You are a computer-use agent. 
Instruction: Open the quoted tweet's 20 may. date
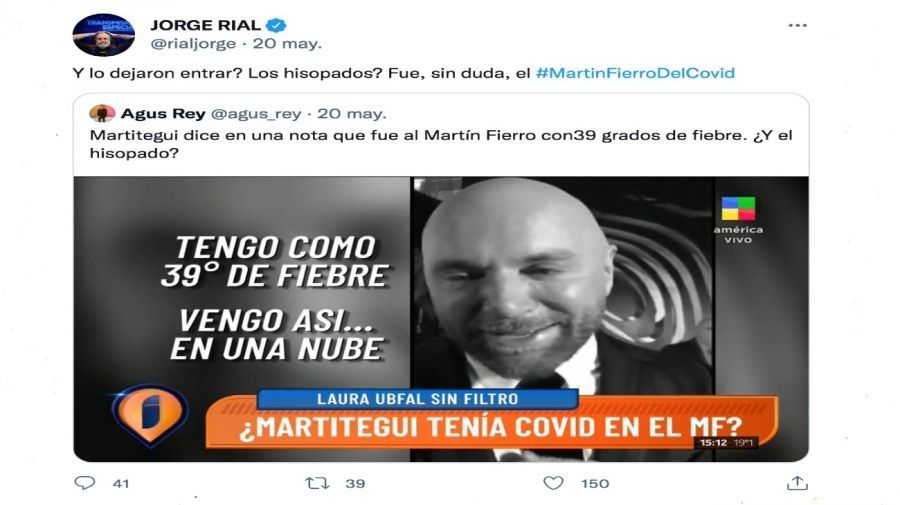tap(352, 114)
